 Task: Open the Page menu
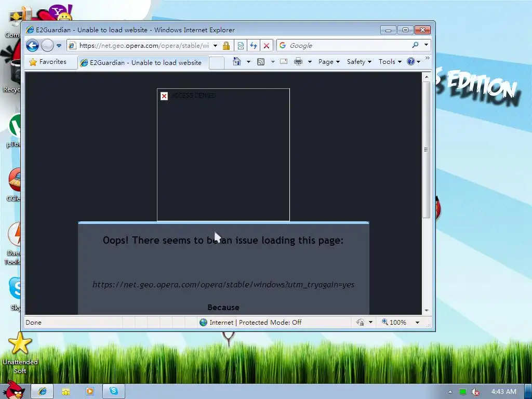click(x=329, y=62)
